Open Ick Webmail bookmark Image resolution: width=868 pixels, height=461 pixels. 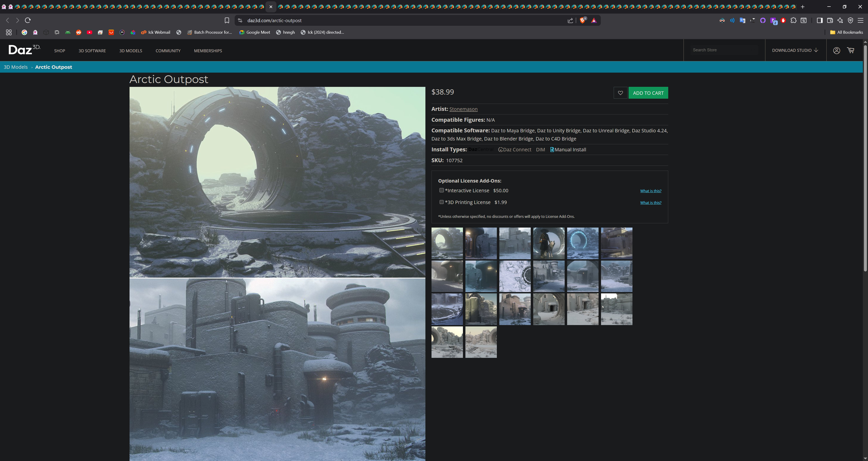156,32
